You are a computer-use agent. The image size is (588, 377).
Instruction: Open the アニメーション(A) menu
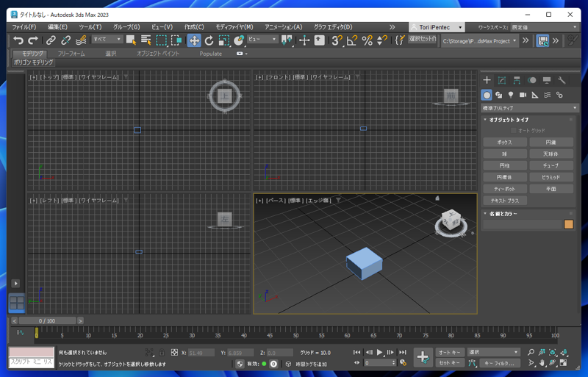click(x=284, y=27)
